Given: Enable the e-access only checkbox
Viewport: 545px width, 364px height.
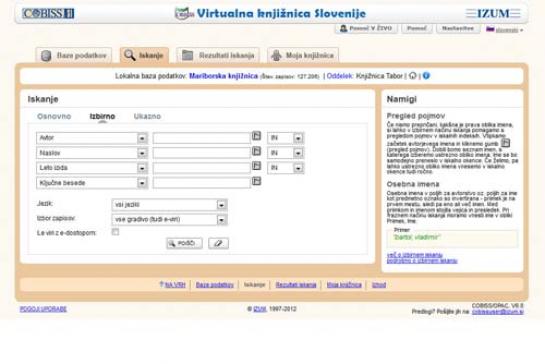Looking at the screenshot, I should (115, 232).
